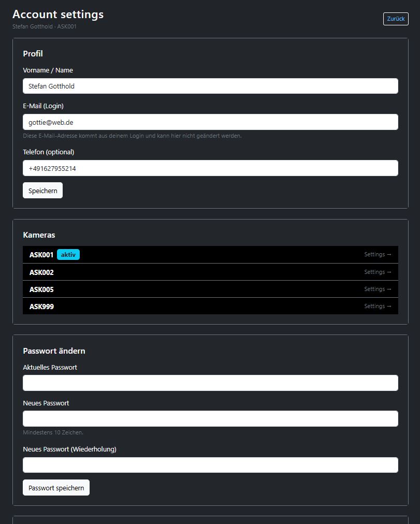Screen dimensions: 420x524
Task: Click the Zurück button
Action: (x=395, y=19)
